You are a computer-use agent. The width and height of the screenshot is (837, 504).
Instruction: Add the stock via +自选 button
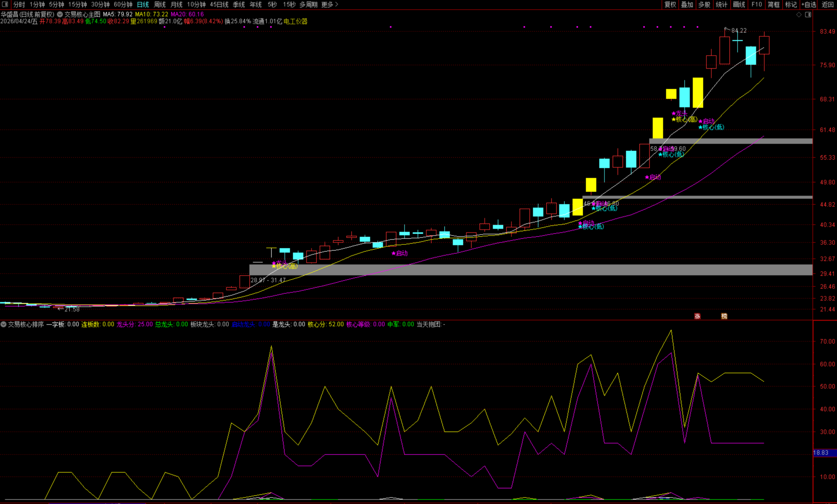coord(809,5)
